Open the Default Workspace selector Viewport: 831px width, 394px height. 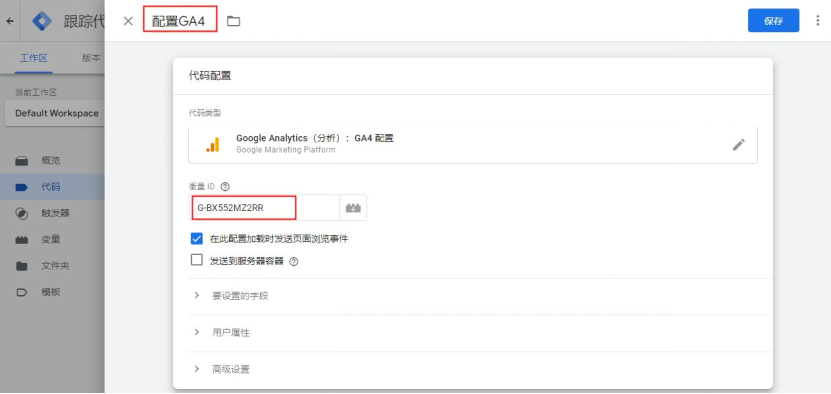click(55, 113)
